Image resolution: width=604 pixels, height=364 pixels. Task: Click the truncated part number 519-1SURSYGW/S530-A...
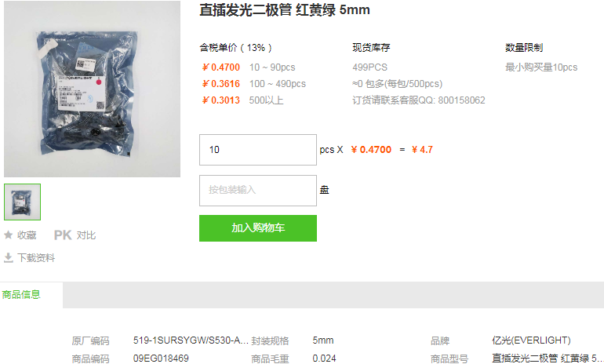191,340
